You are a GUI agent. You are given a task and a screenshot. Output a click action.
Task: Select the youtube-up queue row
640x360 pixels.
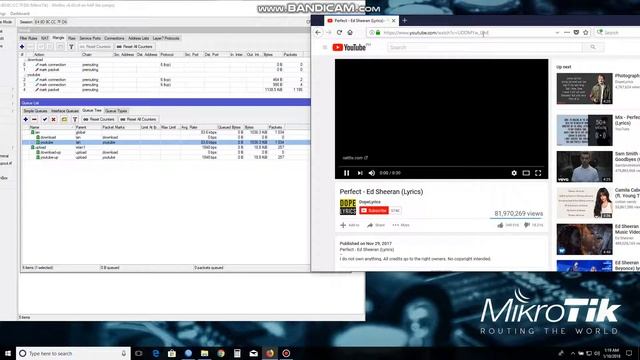pos(166,157)
